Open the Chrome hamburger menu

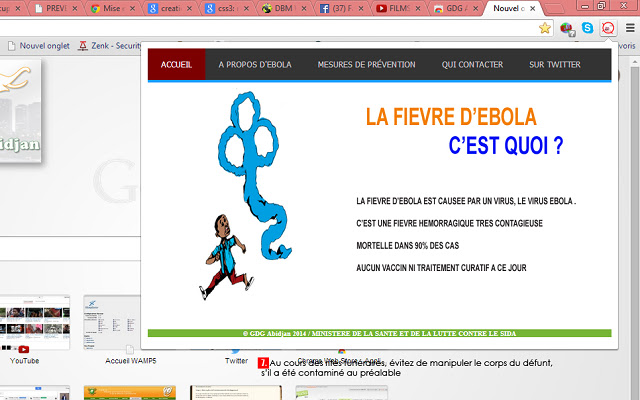[630, 28]
